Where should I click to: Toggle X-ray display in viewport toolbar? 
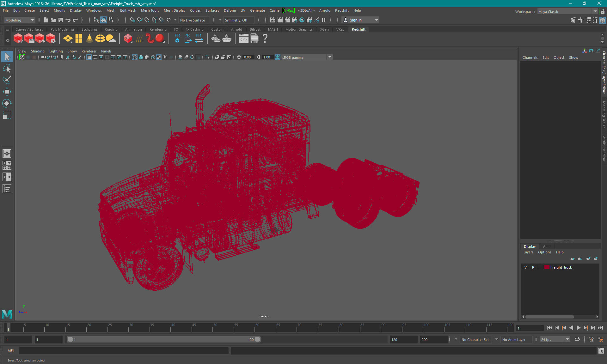(x=217, y=57)
